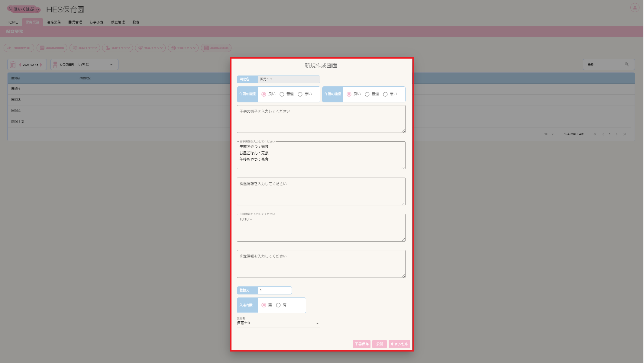Click the search magnifier icon
The image size is (644, 363).
point(626,64)
